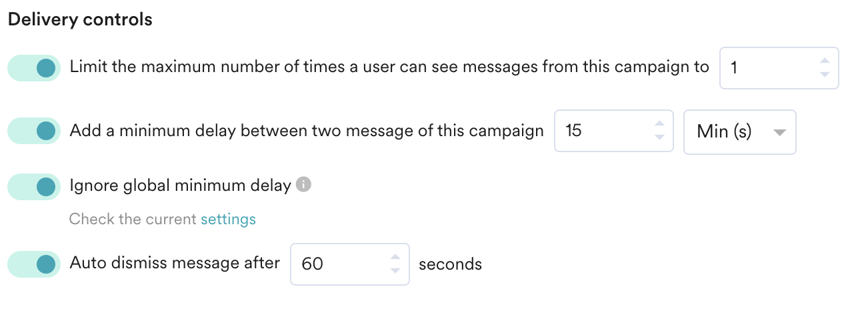Decrement the auto dismiss seconds value
The width and height of the screenshot is (868, 309).
coord(395,270)
